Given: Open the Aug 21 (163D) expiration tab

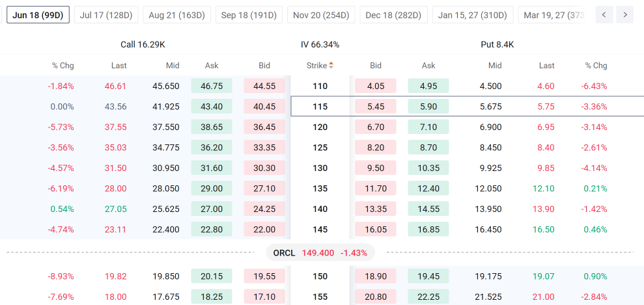Looking at the screenshot, I should [176, 15].
